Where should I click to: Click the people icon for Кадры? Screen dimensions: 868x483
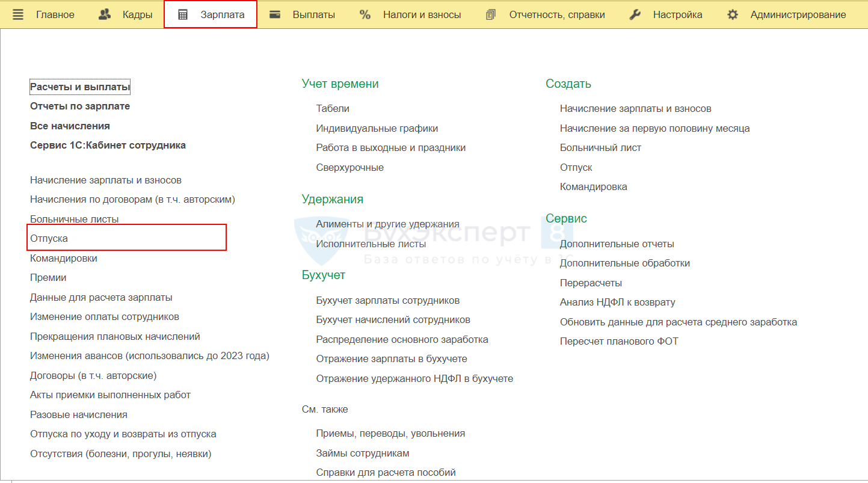pyautogui.click(x=105, y=14)
